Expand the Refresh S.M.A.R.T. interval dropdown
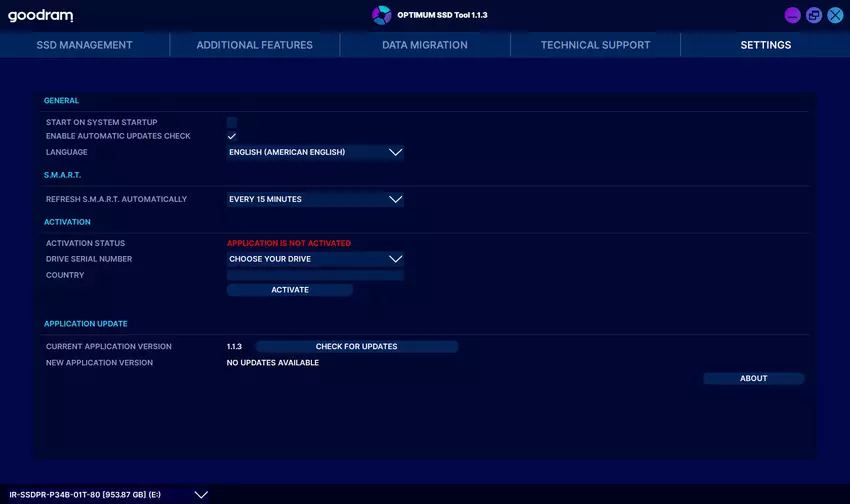Viewport: 850px width, 504px height. [315, 199]
